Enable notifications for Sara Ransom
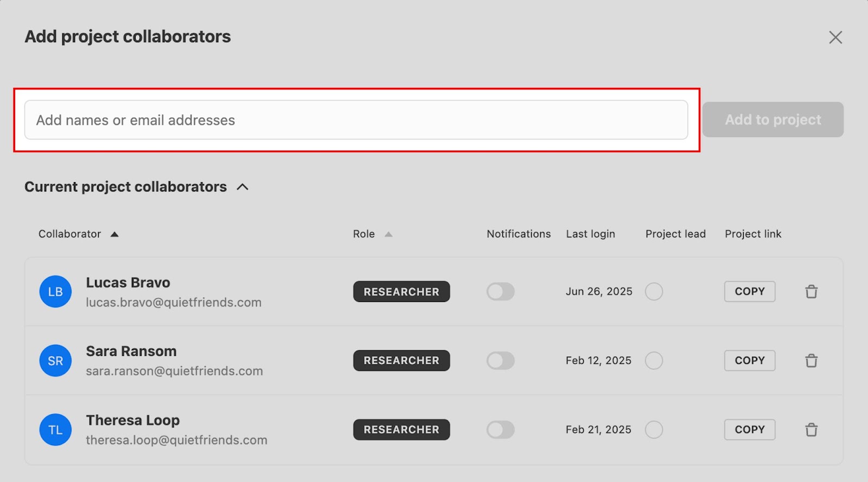The width and height of the screenshot is (868, 482). point(500,361)
